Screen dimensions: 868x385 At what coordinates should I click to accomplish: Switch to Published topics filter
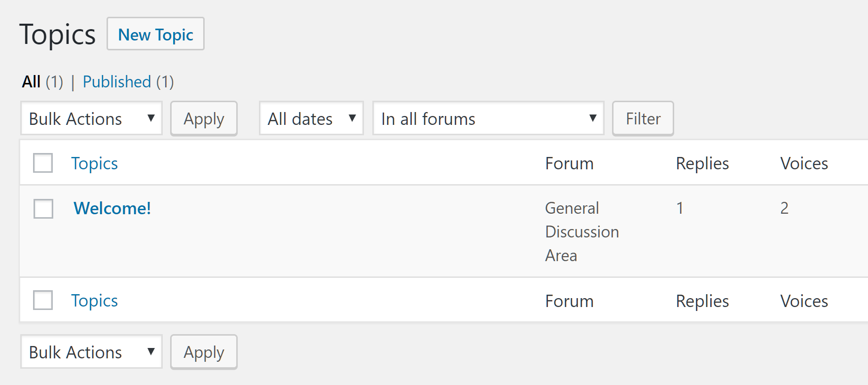coord(117,82)
